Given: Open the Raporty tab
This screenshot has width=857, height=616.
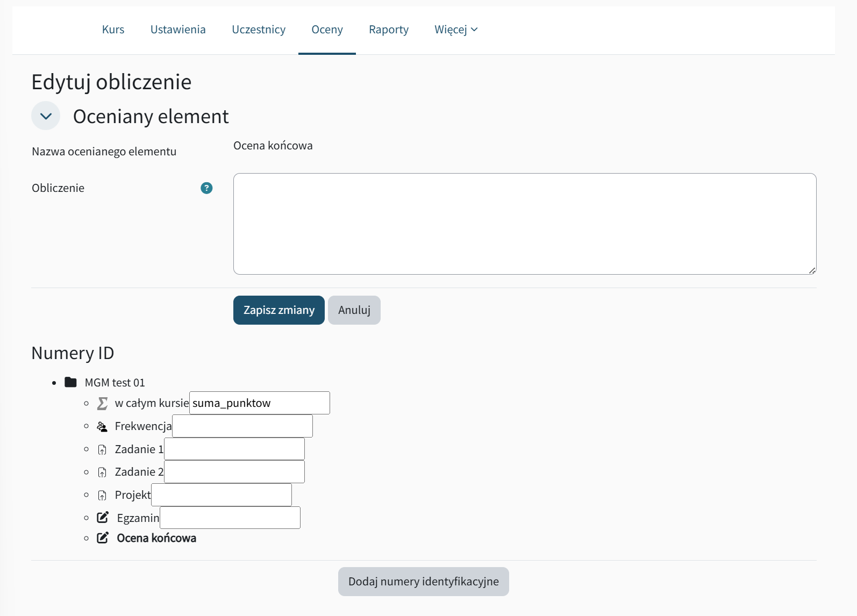Looking at the screenshot, I should coord(388,30).
